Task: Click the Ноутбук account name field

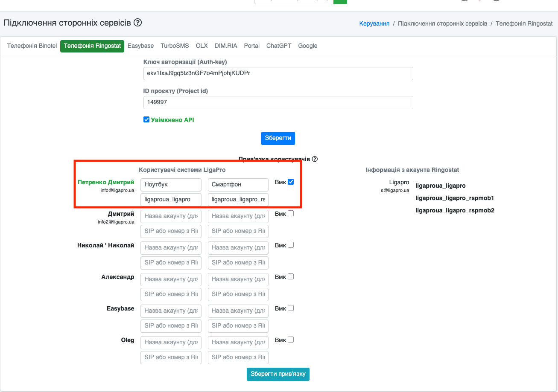Action: (171, 185)
